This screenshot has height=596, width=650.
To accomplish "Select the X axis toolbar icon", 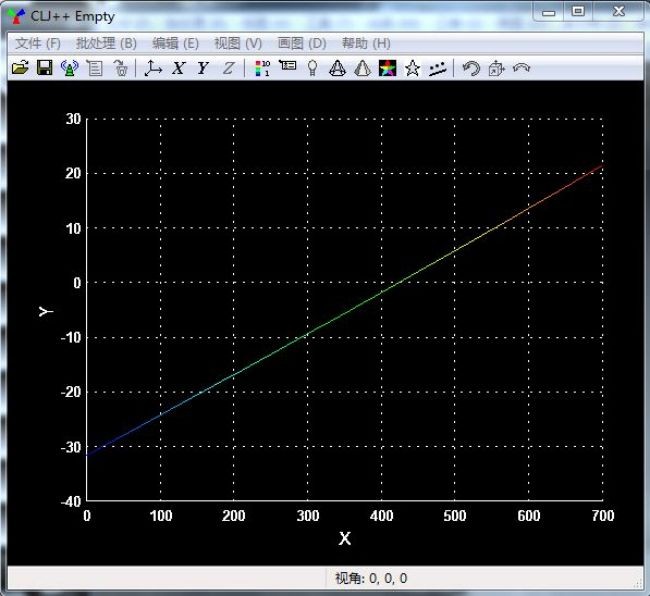I will coord(179,68).
